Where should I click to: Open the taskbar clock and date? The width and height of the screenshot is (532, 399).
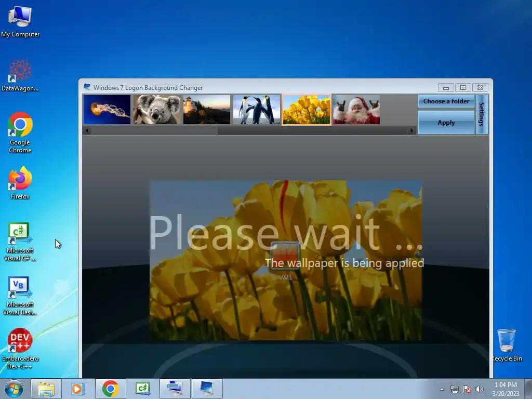506,389
